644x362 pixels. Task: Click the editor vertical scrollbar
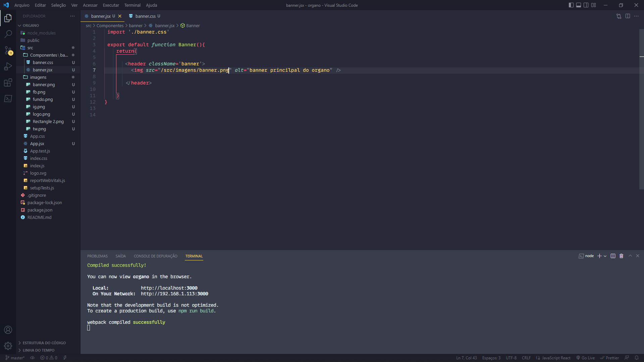point(641,109)
